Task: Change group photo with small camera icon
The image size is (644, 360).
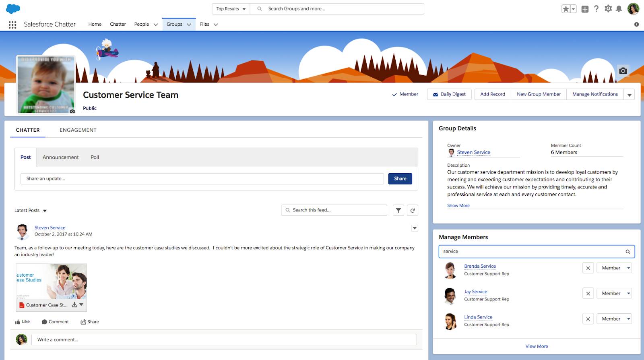Action: click(x=72, y=111)
